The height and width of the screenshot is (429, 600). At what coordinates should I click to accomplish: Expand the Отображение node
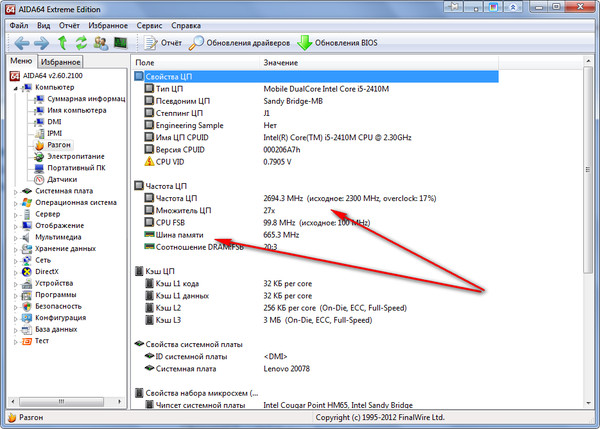pyautogui.click(x=16, y=226)
